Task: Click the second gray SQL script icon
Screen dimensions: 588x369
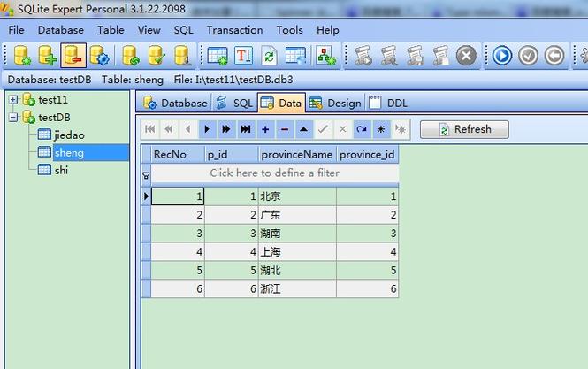Action: [389, 56]
